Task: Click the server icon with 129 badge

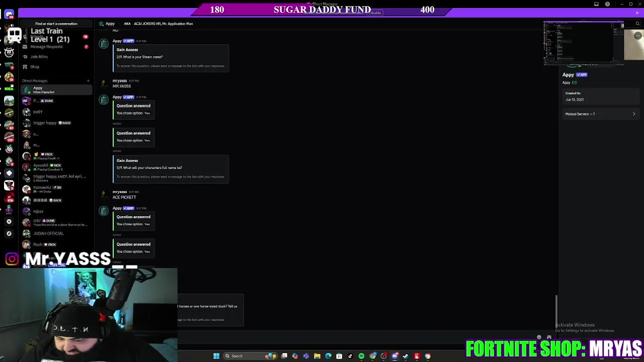Action: coord(9,137)
